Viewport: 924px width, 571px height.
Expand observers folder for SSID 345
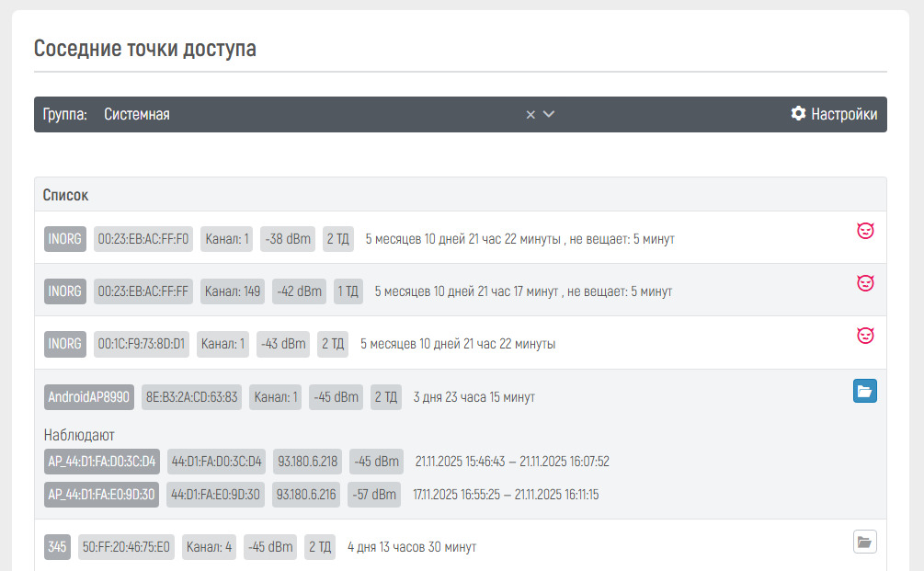tap(864, 542)
